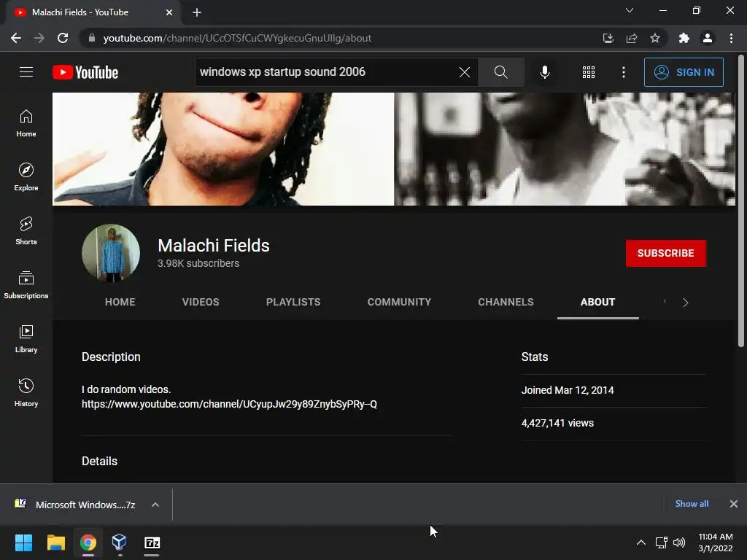Click install app icon in address bar

[x=608, y=38]
